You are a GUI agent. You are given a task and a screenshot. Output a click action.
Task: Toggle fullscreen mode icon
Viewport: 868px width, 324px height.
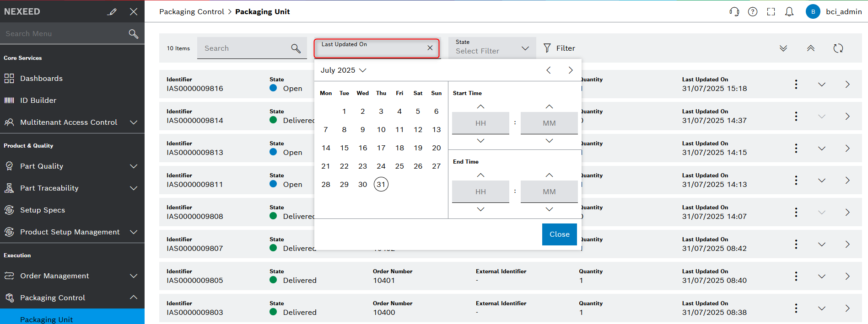771,12
